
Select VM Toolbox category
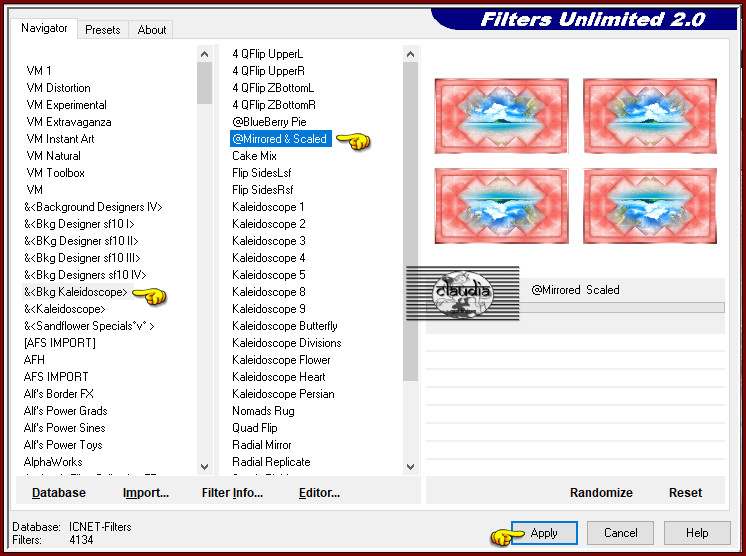point(56,173)
